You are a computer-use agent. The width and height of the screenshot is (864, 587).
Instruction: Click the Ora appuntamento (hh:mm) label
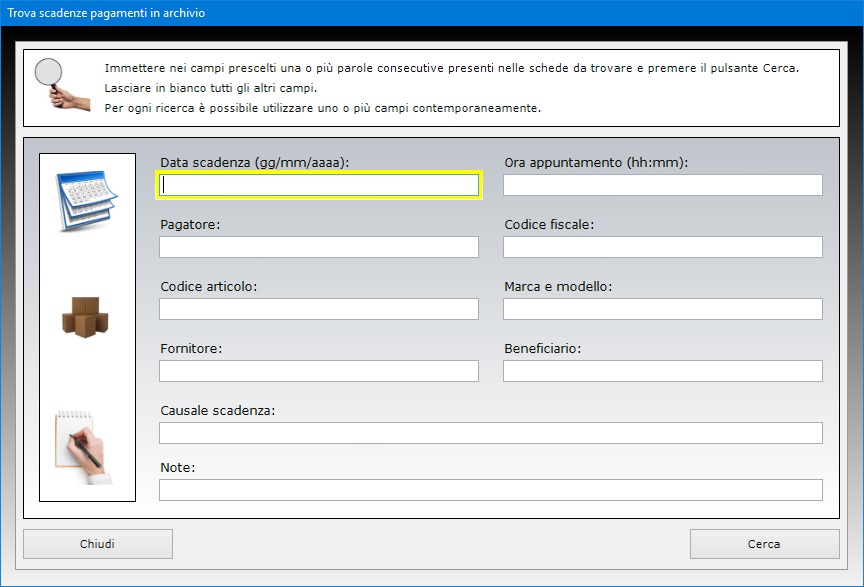click(x=596, y=162)
